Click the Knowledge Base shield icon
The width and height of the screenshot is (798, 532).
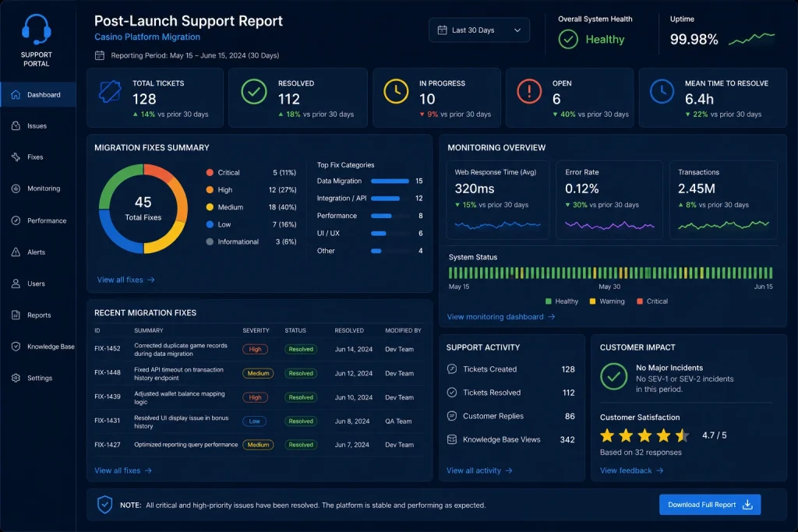coord(16,347)
